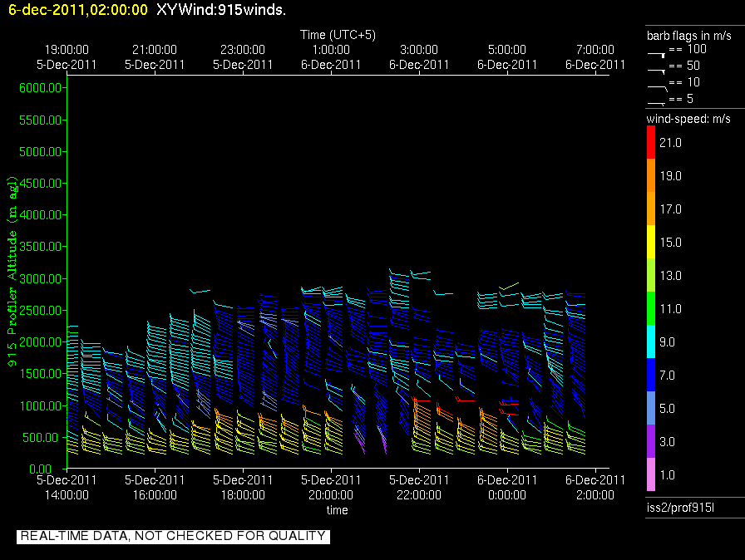Click the cyan 9.0 m/s color band

click(x=651, y=341)
